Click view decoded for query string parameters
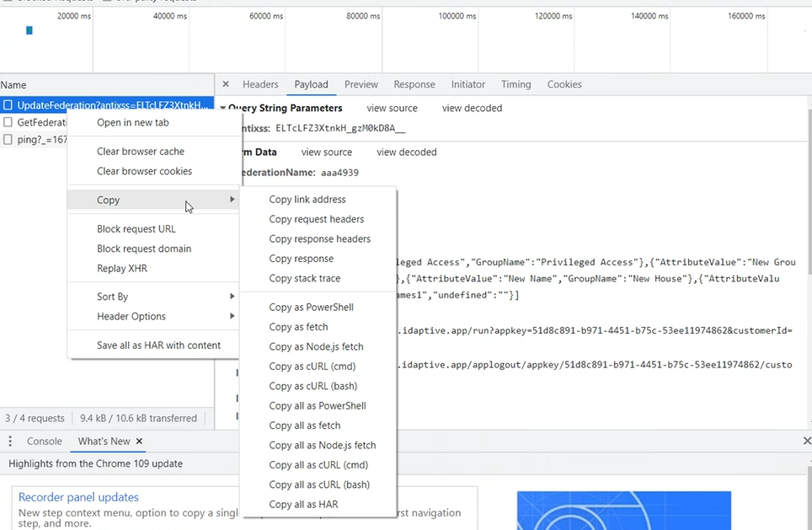The width and height of the screenshot is (812, 530). tap(472, 108)
